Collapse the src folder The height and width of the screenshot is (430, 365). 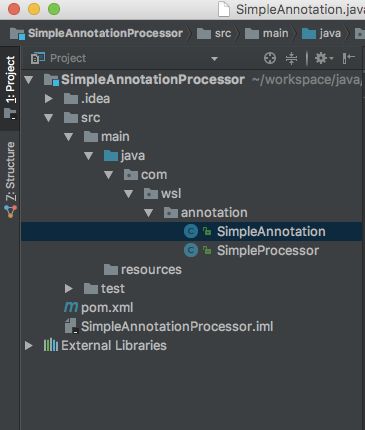48,118
